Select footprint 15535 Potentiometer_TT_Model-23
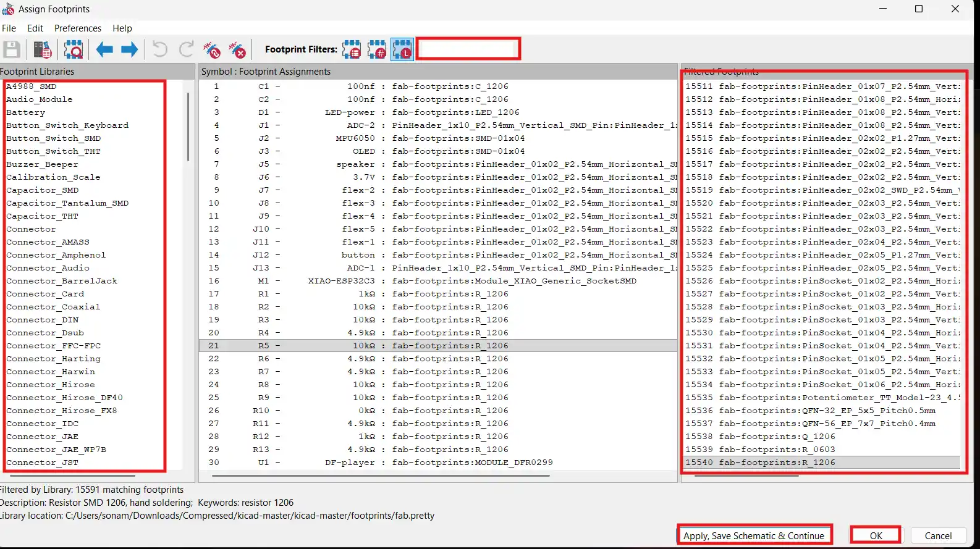 point(822,398)
